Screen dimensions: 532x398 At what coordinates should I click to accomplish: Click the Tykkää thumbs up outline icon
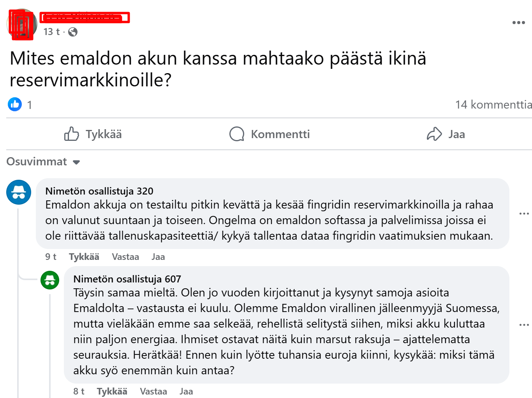pyautogui.click(x=72, y=134)
